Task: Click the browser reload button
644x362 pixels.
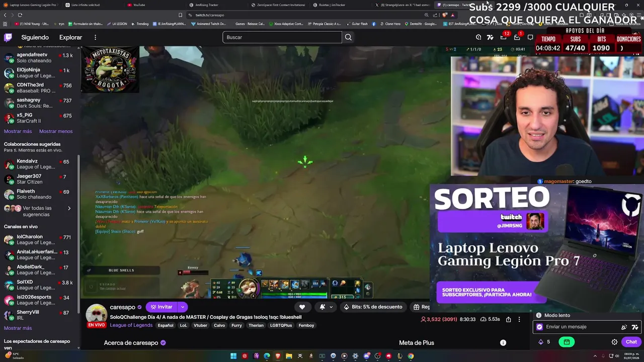Action: (20, 15)
